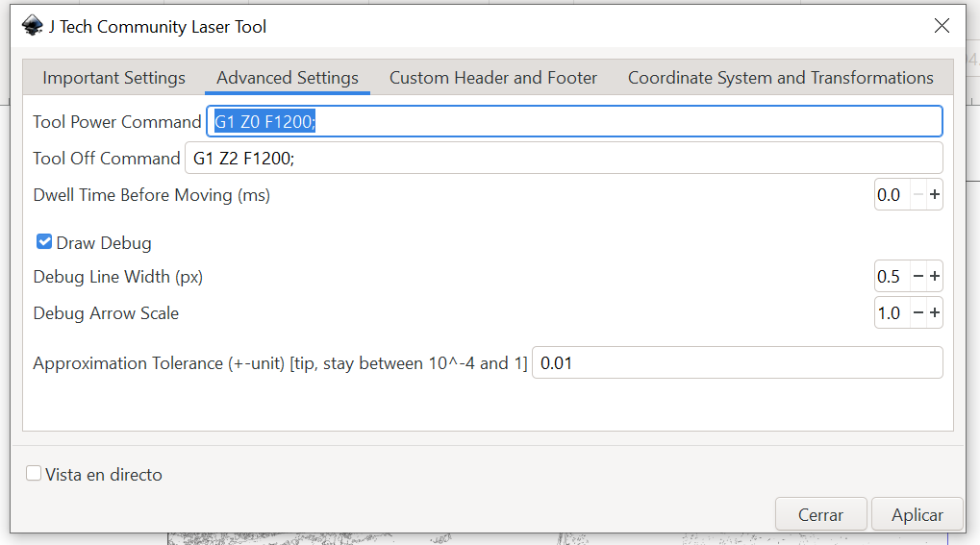Click the Tool Off Command text field
The height and width of the screenshot is (545, 980).
(x=563, y=159)
